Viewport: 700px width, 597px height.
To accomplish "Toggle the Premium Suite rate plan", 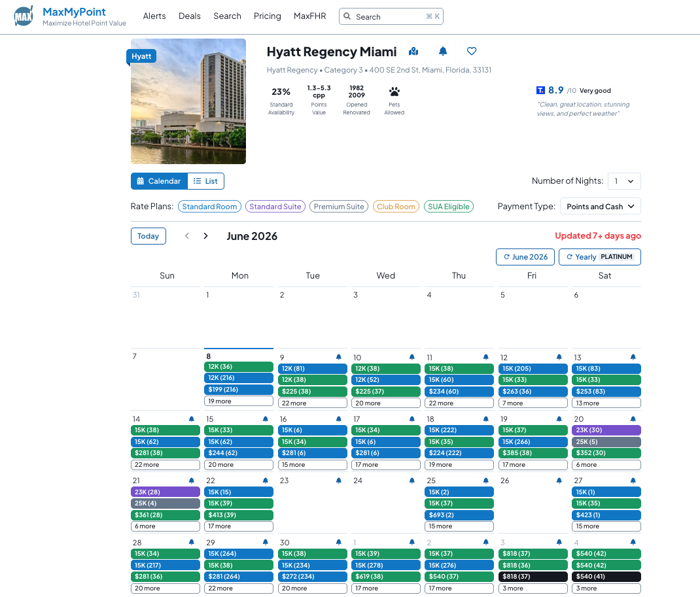I will 339,207.
